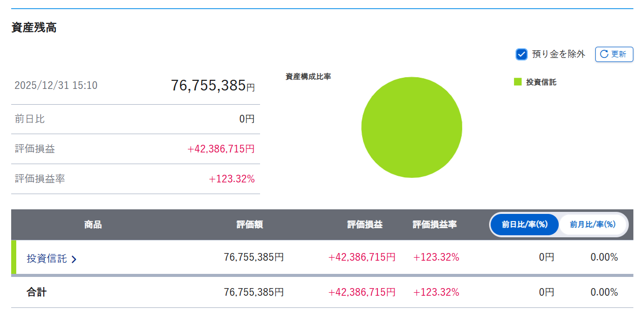This screenshot has width=644, height=313.
Task: Click the 2025/12/31 15:10 timestamp
Action: 55,85
